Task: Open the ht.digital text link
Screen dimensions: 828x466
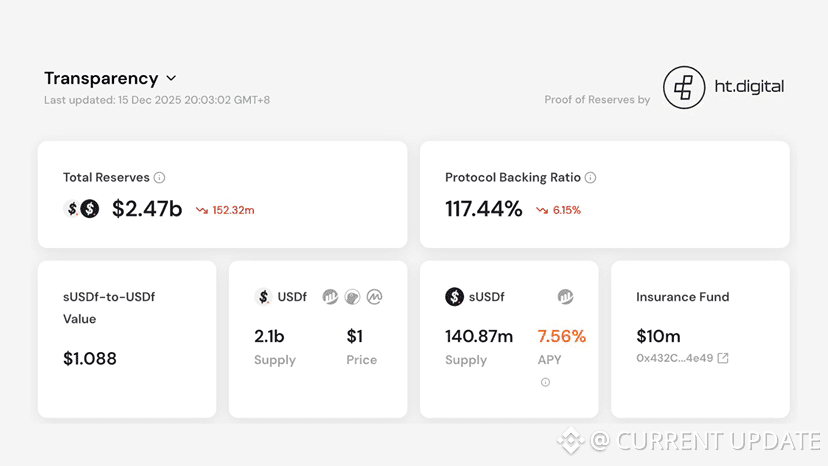Action: (749, 87)
